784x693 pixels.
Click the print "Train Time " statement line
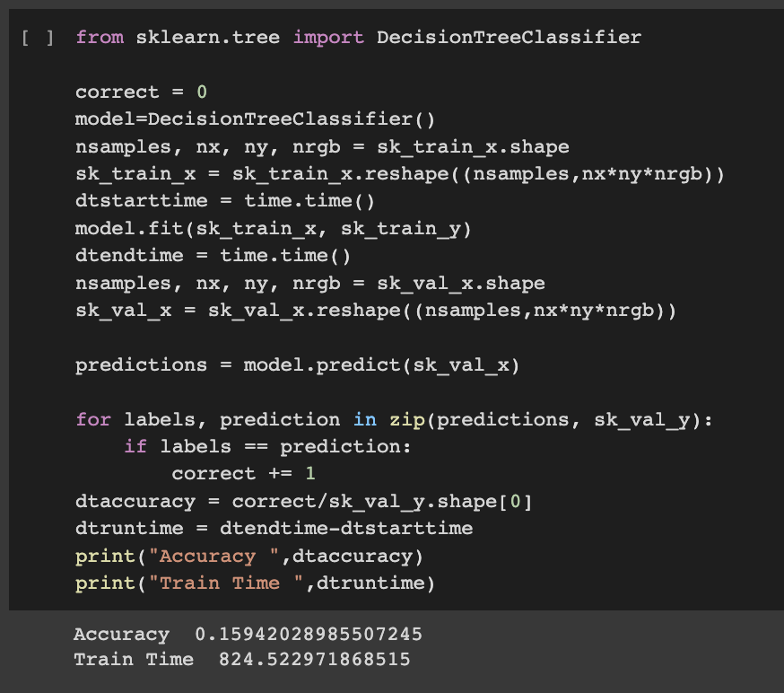[256, 583]
